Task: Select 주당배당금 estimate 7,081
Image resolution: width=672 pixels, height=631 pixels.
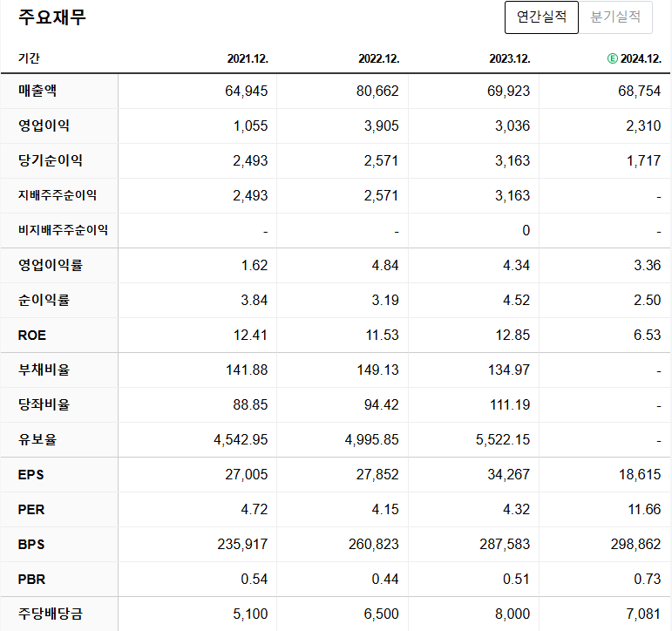Action: 644,614
